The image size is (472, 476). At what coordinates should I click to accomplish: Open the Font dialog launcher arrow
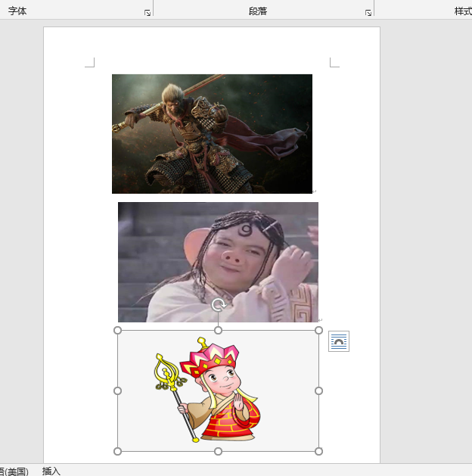point(147,13)
